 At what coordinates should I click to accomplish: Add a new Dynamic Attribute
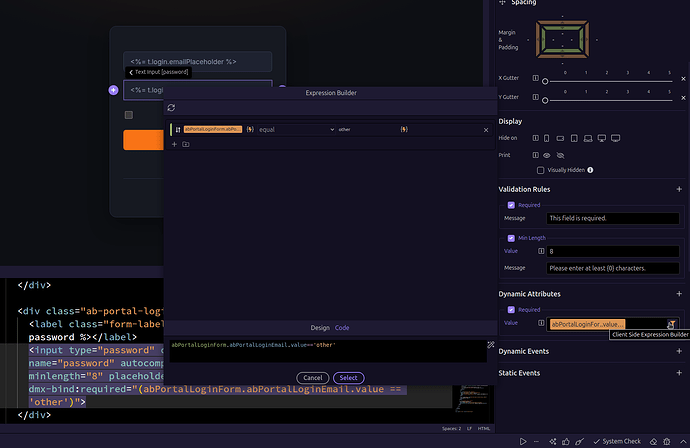pyautogui.click(x=679, y=294)
